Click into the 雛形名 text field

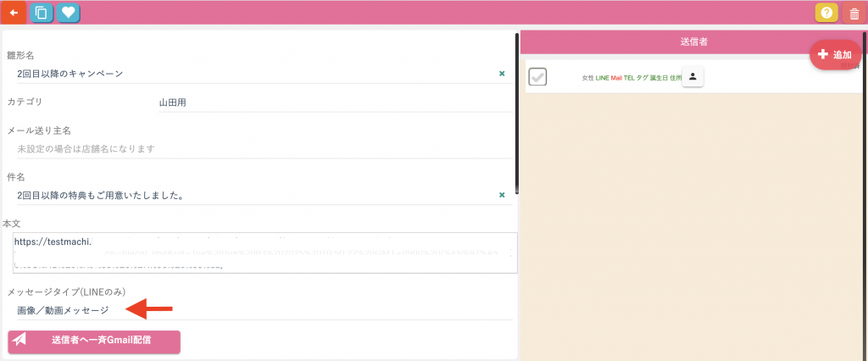254,74
